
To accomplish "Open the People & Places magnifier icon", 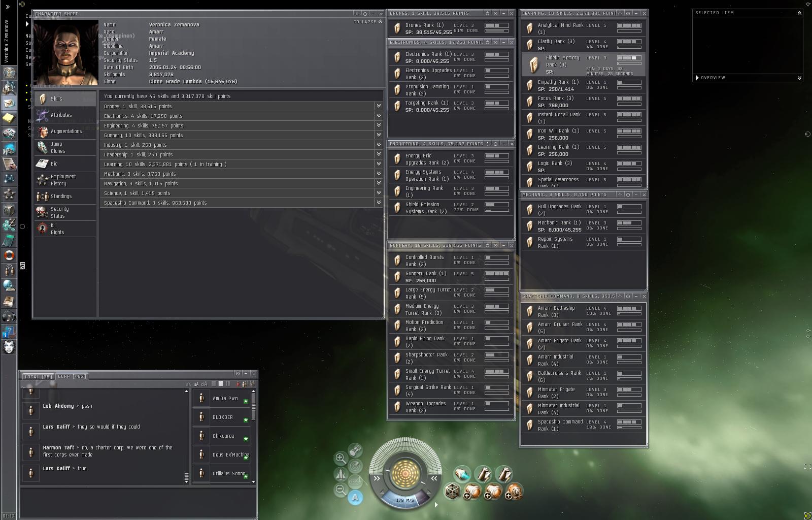I will [x=9, y=88].
